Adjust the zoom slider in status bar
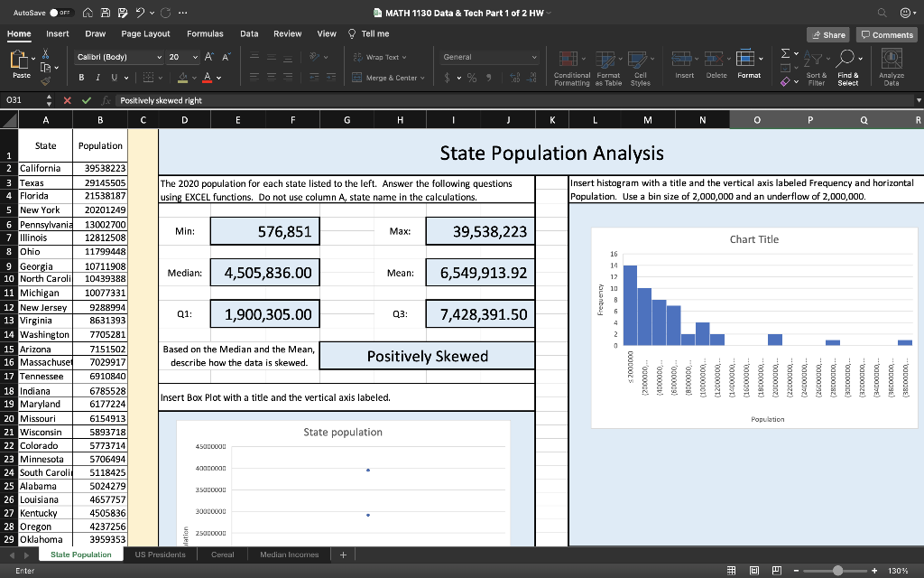 point(838,570)
